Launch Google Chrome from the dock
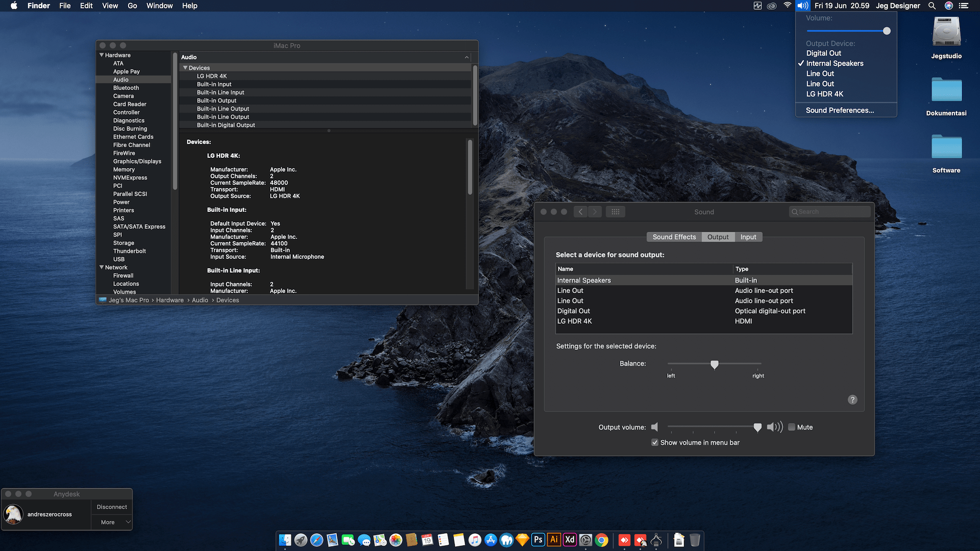 pos(602,540)
